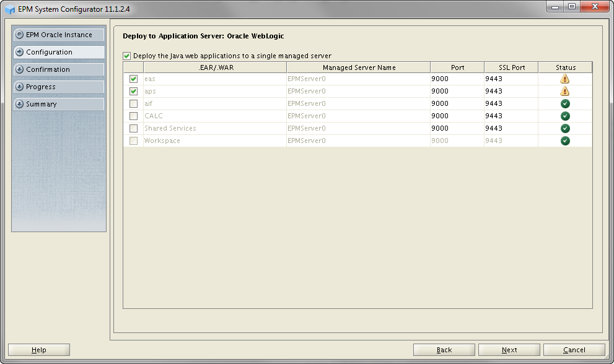Click EPMServer0 in the Shared Services row

point(358,128)
